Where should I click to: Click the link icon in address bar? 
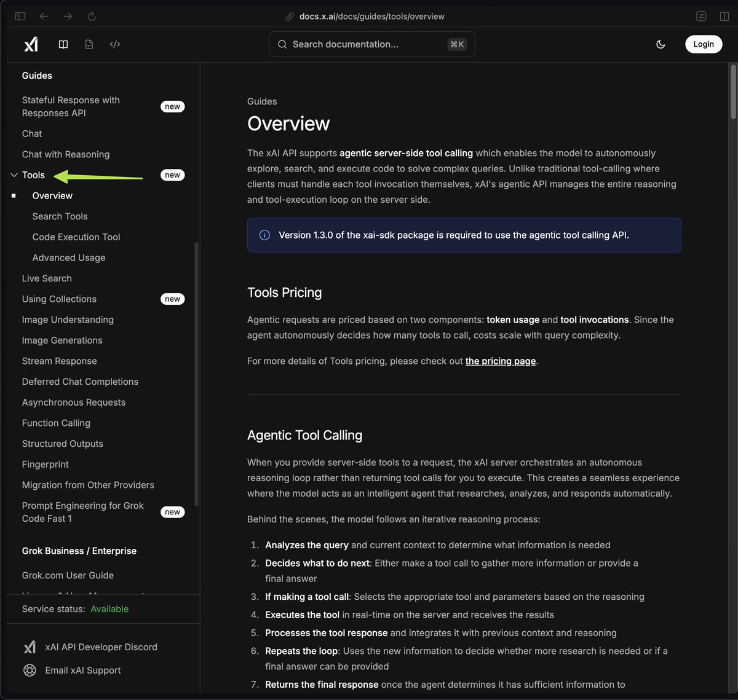point(290,17)
